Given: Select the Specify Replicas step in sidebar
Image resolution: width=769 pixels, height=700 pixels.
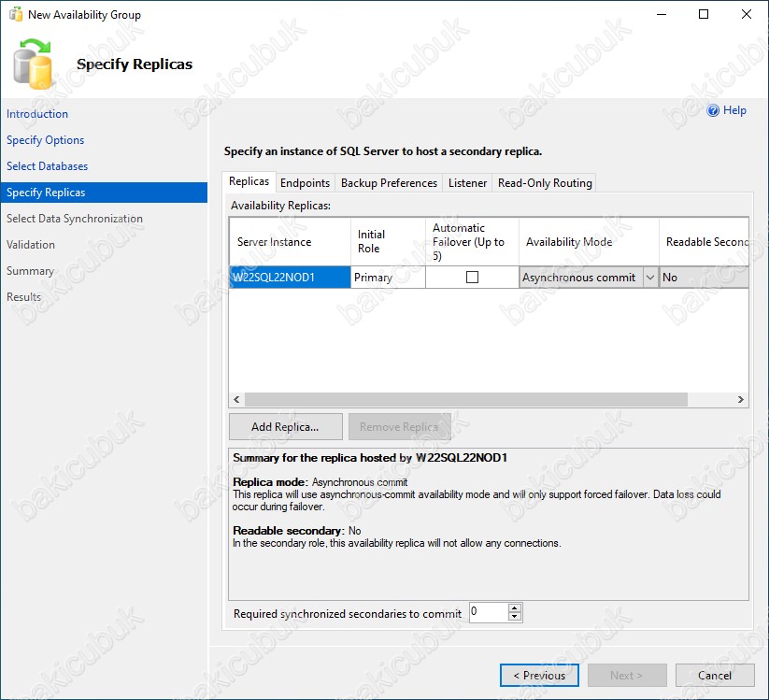Looking at the screenshot, I should point(104,193).
